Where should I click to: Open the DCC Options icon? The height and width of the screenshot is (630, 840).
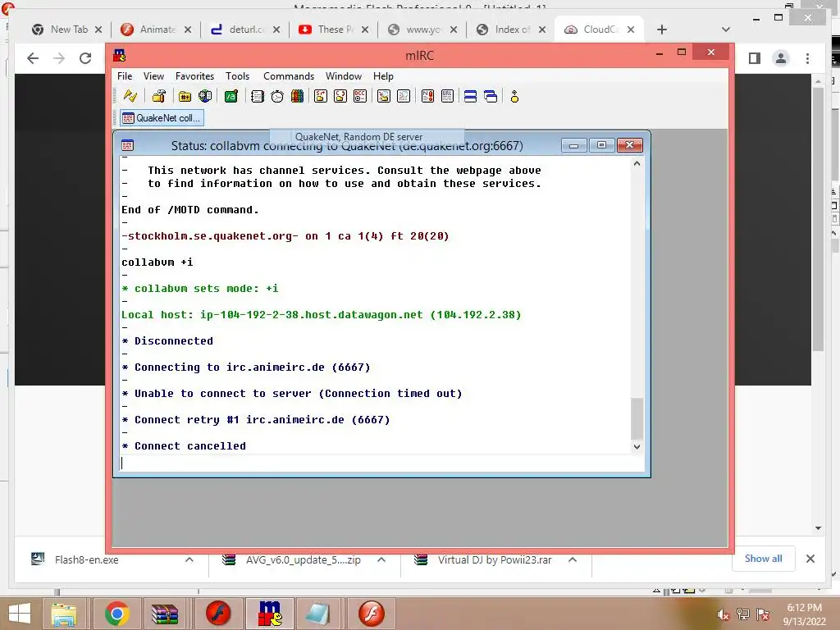pos(360,97)
